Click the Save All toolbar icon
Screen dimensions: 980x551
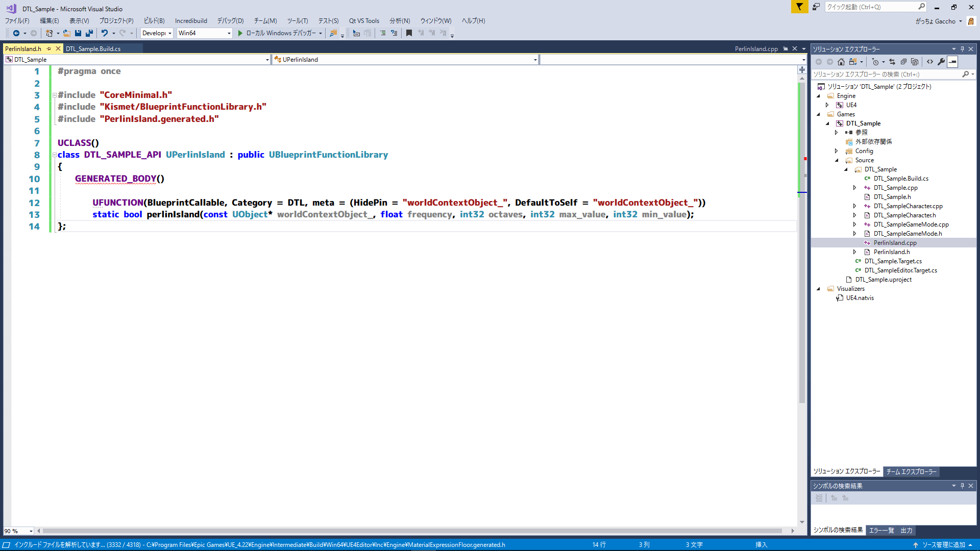click(89, 33)
